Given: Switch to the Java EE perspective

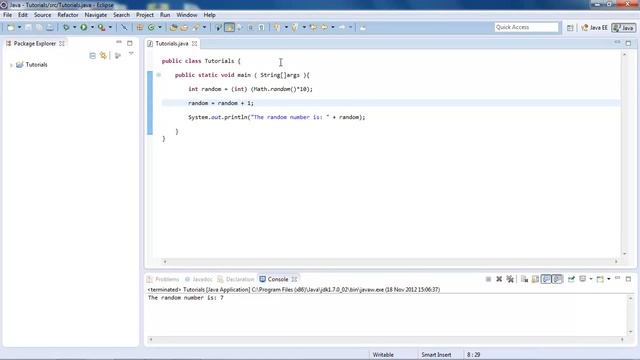Looking at the screenshot, I should click(x=594, y=27).
